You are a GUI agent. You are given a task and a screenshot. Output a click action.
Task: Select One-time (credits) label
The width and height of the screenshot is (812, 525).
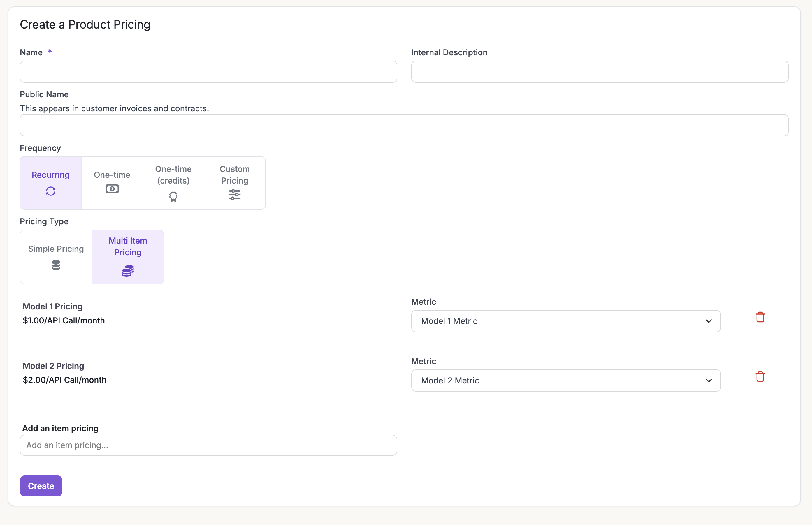pyautogui.click(x=173, y=175)
